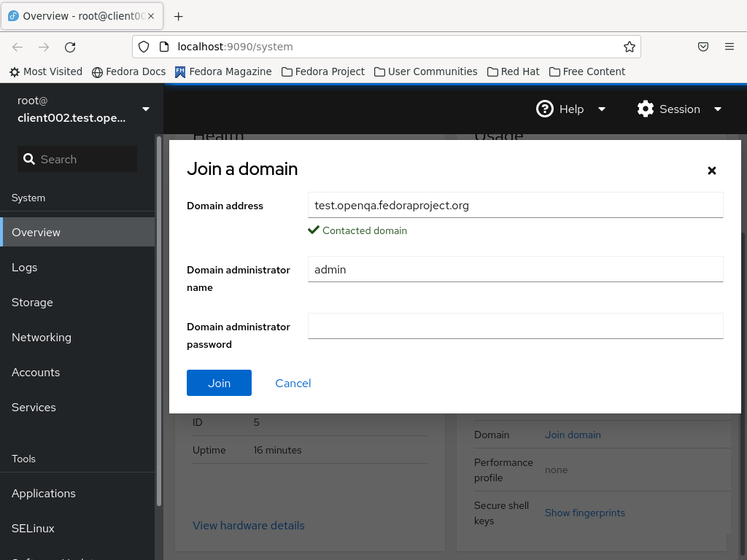Click the shield tracking protection icon
This screenshot has height=560, width=747.
tap(144, 47)
